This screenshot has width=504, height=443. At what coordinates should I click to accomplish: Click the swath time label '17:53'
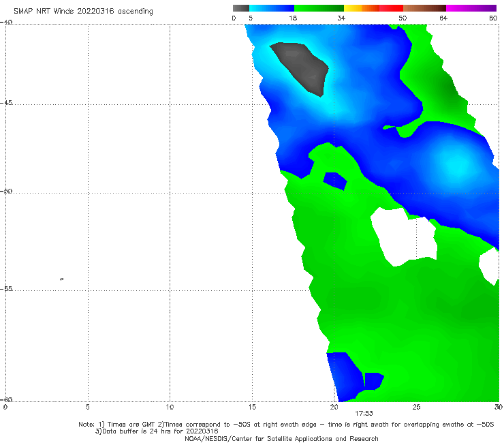[x=364, y=414]
